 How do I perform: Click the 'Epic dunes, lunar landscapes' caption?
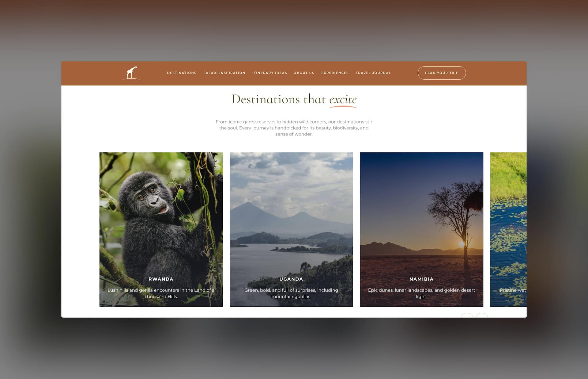tap(421, 293)
